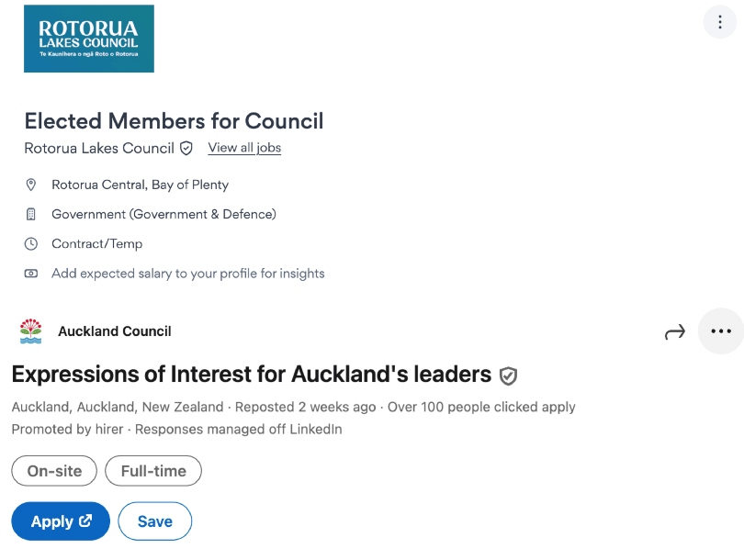Select the Auckland Council company name
This screenshot has width=744, height=560.
click(x=113, y=330)
